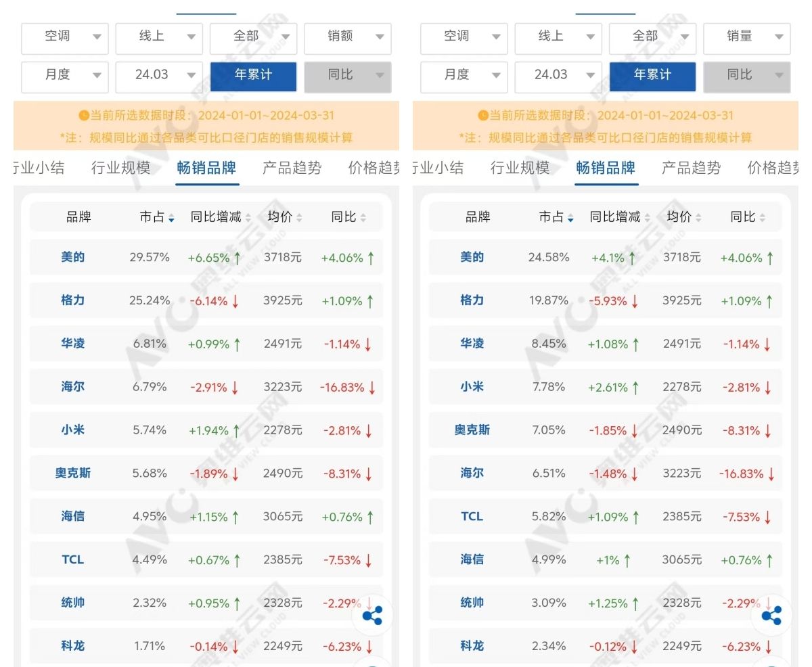
Task: Open 统帅 brand in right table
Action: [472, 603]
